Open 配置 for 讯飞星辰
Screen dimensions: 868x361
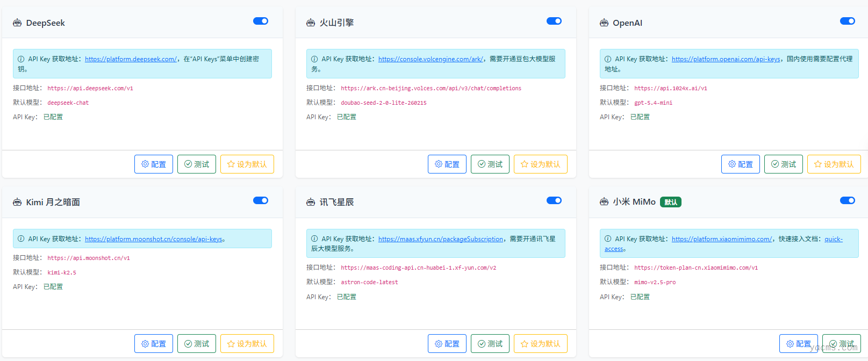[447, 343]
